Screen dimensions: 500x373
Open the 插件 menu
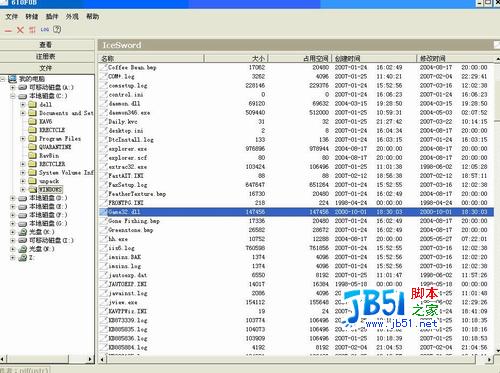(52, 16)
